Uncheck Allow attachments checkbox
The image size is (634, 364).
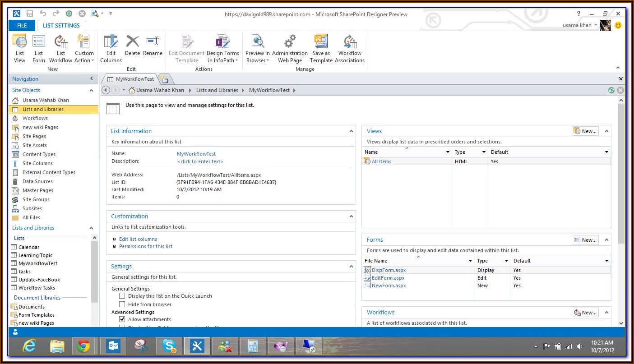pyautogui.click(x=122, y=319)
